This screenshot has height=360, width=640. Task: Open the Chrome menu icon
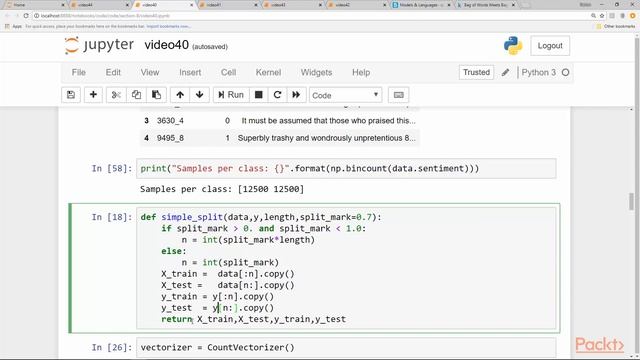(633, 16)
